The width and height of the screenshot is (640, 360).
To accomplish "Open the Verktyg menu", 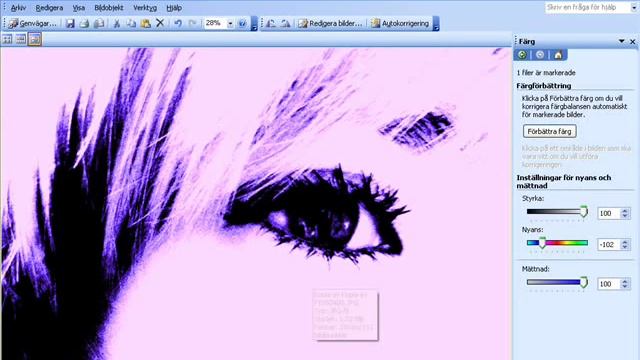I will pyautogui.click(x=145, y=8).
